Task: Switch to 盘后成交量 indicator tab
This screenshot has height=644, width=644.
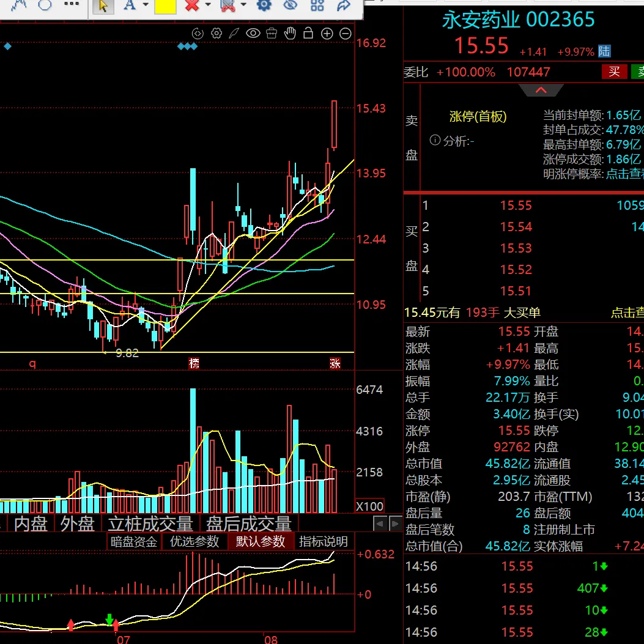Action: tap(248, 524)
